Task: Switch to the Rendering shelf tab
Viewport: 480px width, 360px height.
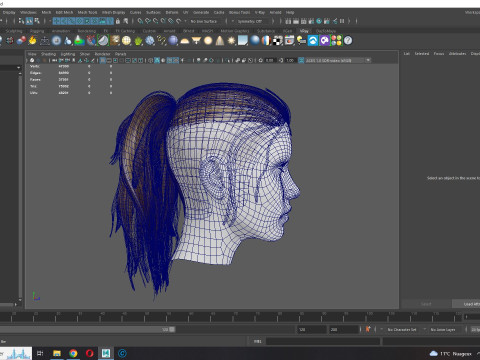Action: 87,31
